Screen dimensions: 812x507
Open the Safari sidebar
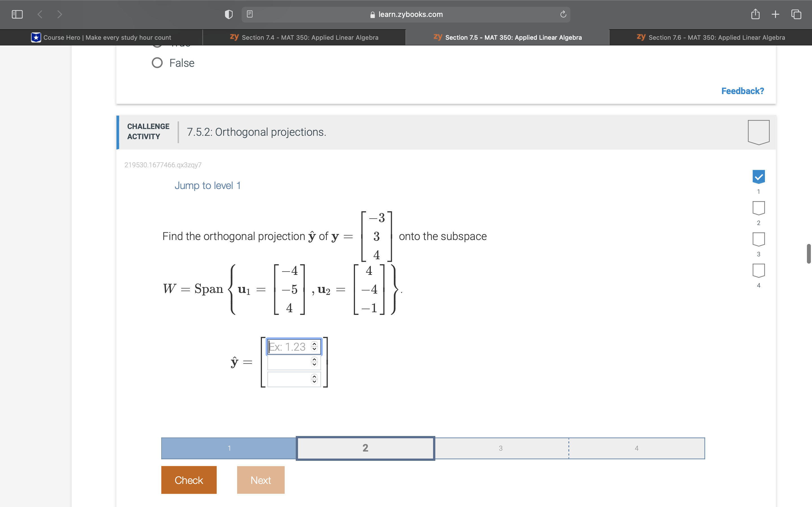(x=17, y=14)
